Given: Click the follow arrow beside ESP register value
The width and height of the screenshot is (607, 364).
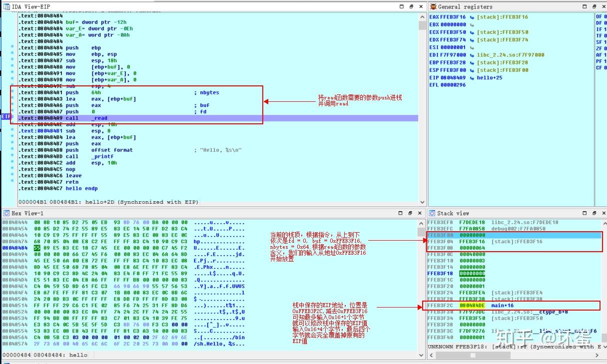Looking at the screenshot, I should pos(472,70).
